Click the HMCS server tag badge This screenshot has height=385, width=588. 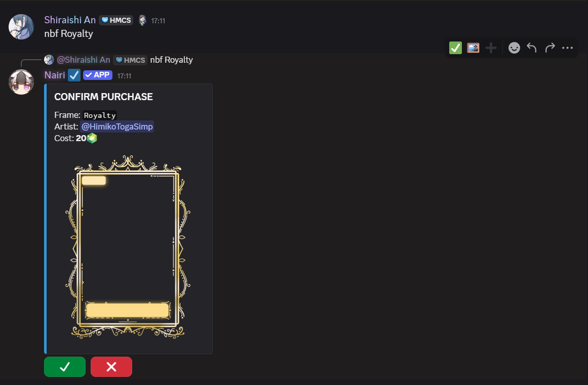click(116, 20)
